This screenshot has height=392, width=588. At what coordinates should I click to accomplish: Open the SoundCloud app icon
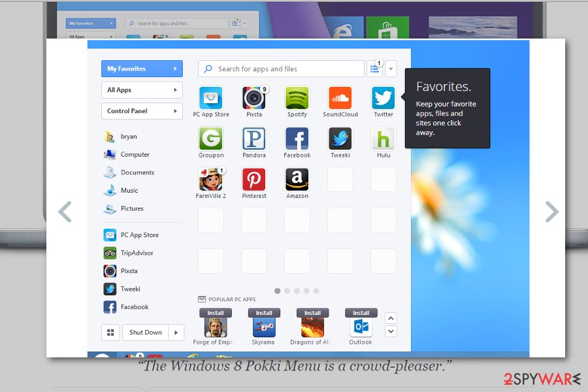pyautogui.click(x=340, y=98)
